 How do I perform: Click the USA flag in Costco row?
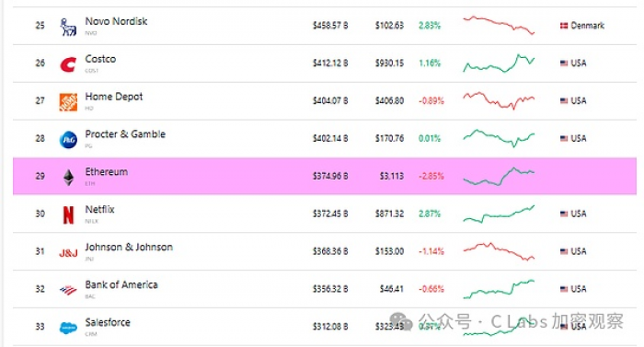pos(564,63)
